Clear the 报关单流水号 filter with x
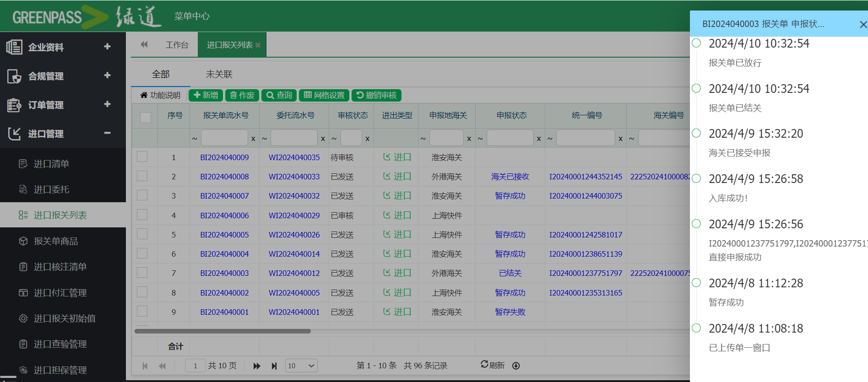868x382 pixels. coord(253,139)
